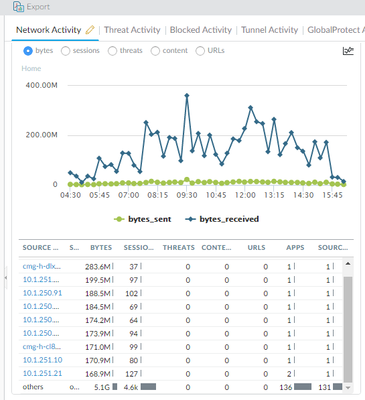Edit Network Activity tab via pencil icon
365x400 pixels.
(x=90, y=30)
